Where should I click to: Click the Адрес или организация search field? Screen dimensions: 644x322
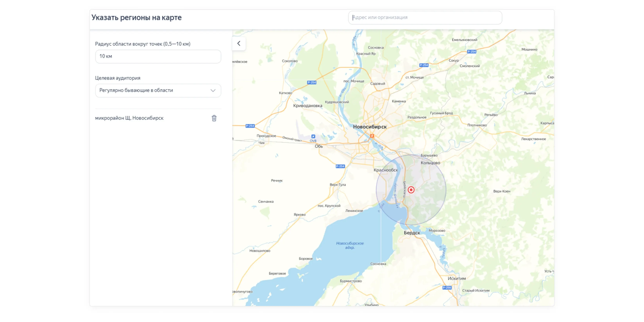coord(425,18)
